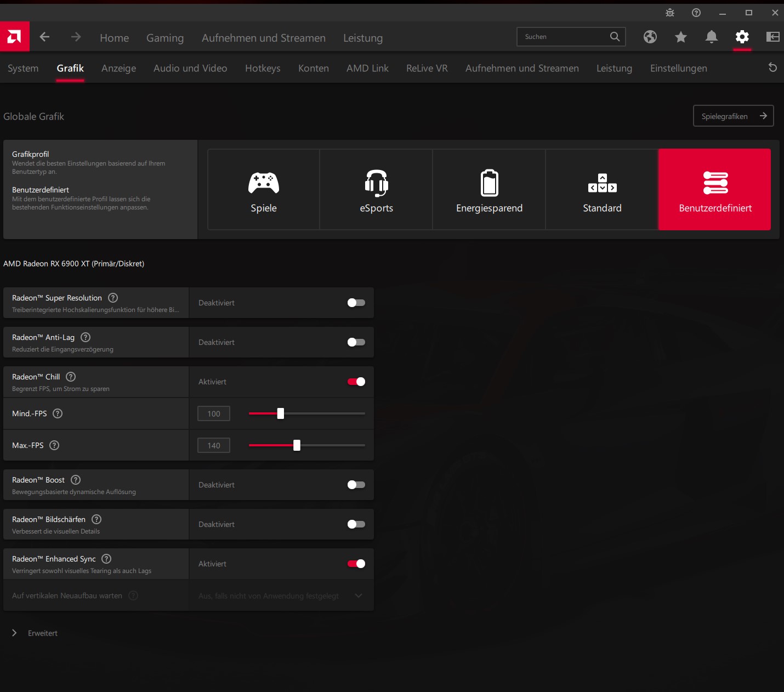Go forward with the right arrow
The height and width of the screenshot is (692, 784).
(76, 37)
